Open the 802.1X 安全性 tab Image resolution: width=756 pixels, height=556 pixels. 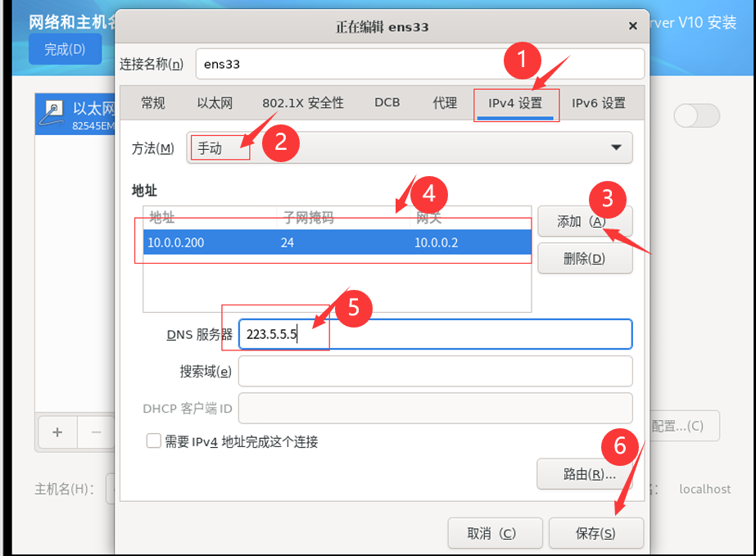pos(303,102)
